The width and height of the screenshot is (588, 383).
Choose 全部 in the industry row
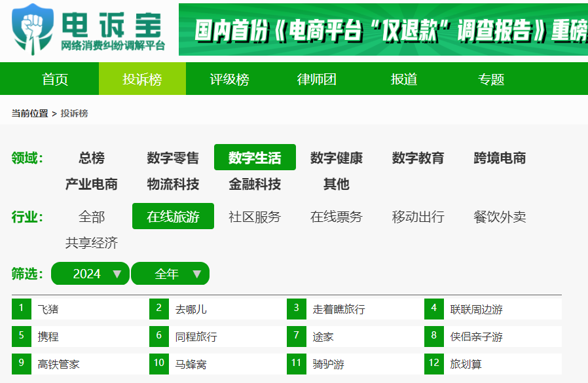click(92, 217)
